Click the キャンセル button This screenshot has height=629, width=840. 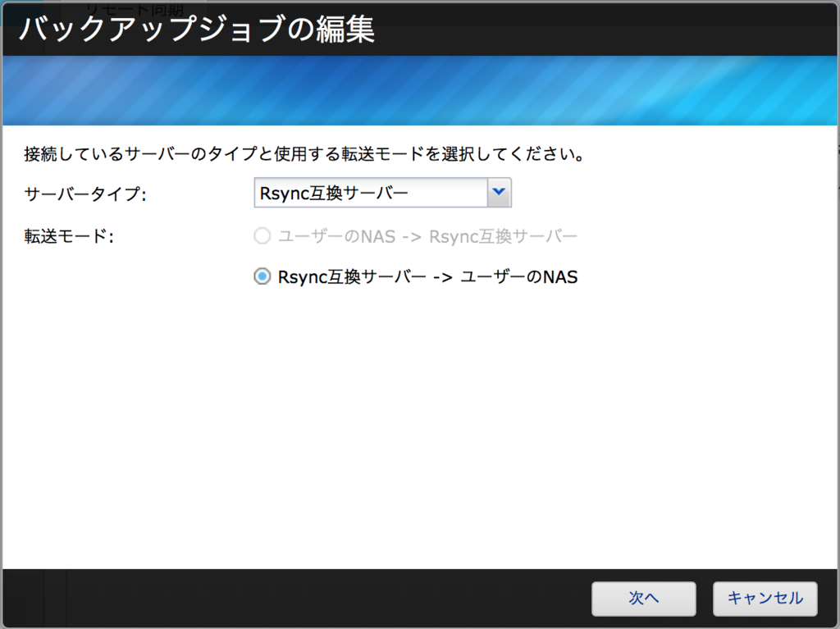[765, 599]
